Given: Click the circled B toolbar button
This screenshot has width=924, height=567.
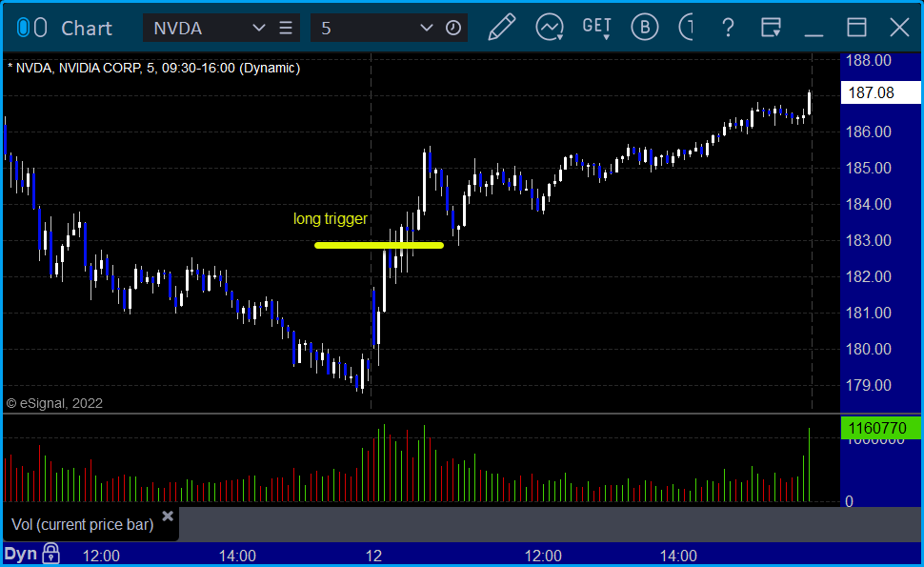Looking at the screenshot, I should 644,27.
